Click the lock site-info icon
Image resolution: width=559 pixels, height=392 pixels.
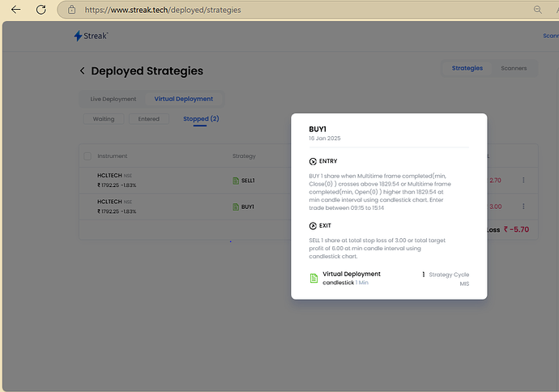point(71,10)
